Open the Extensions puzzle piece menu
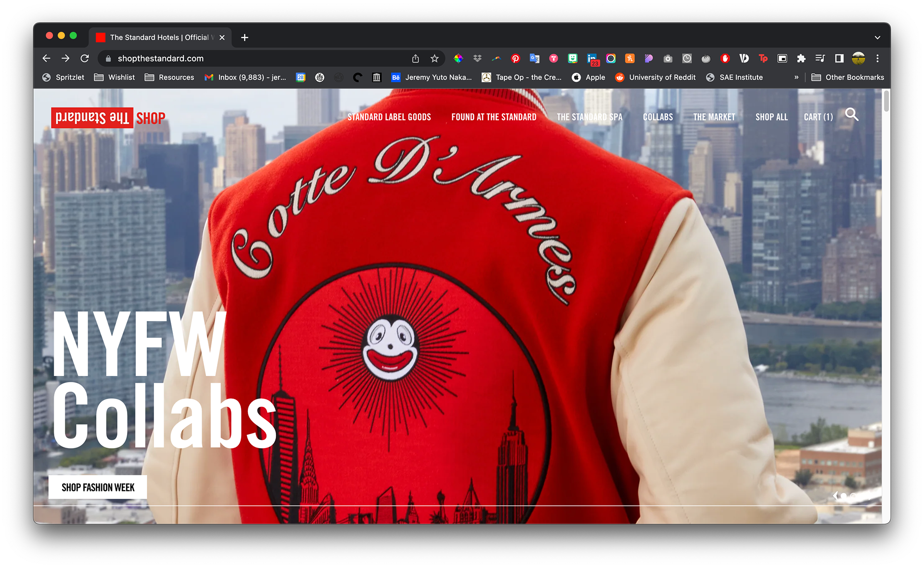This screenshot has width=924, height=568. tap(801, 59)
